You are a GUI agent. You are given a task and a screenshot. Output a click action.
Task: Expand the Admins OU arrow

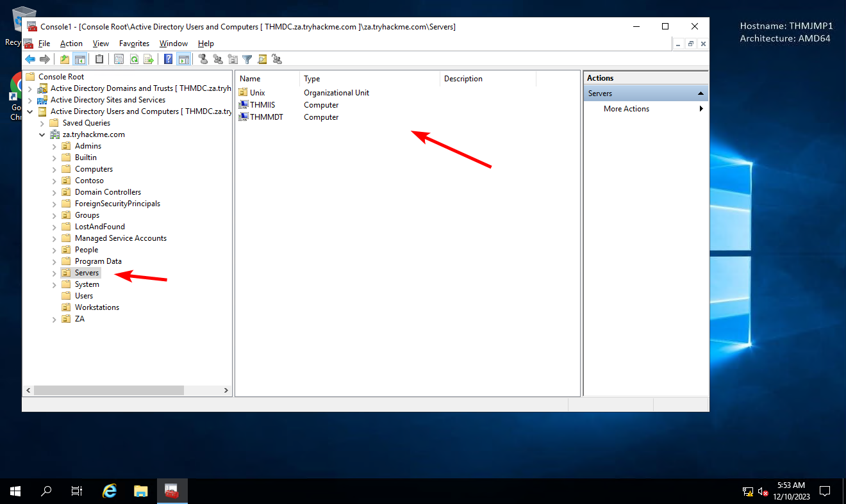(54, 146)
